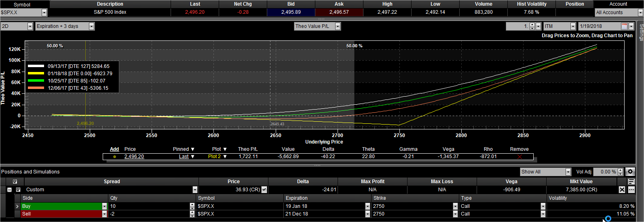
Task: Open the Custom spread ellipsis options
Action: click(x=631, y=190)
